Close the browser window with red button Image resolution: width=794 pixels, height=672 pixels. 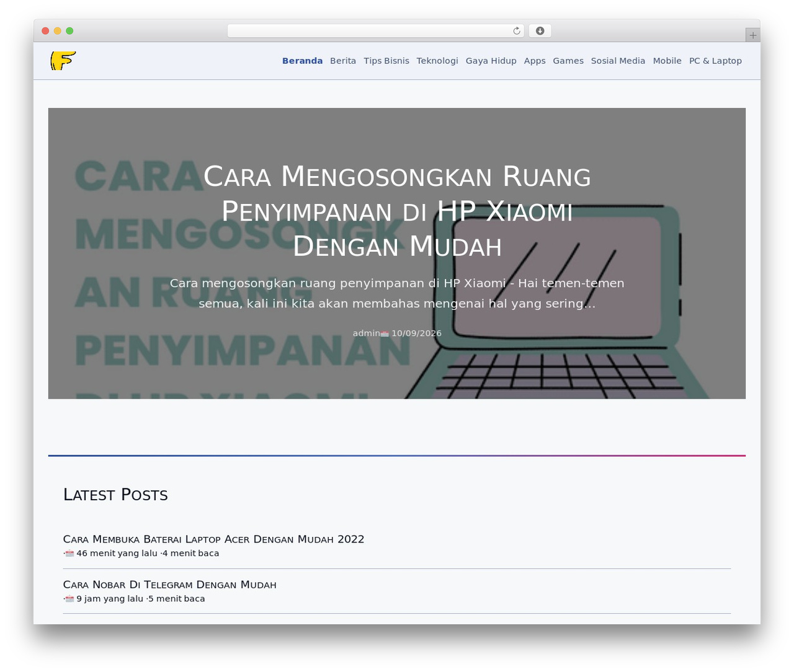45,31
